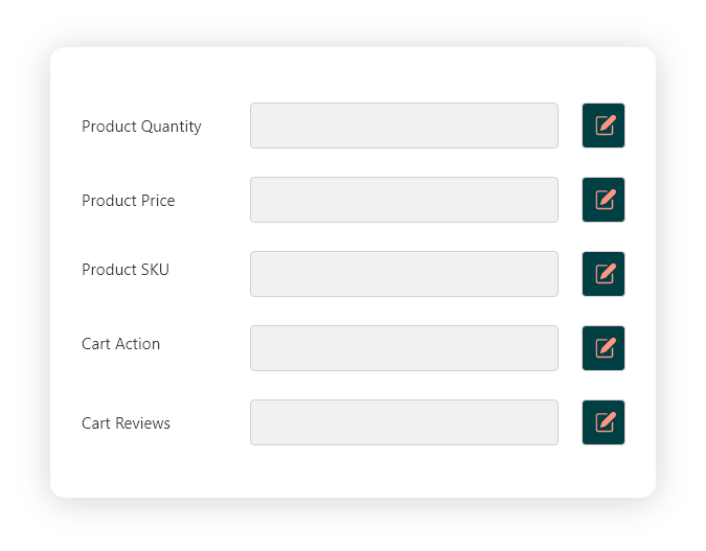The height and width of the screenshot is (551, 706).
Task: Open editing for Product SKU
Action: coord(603,274)
